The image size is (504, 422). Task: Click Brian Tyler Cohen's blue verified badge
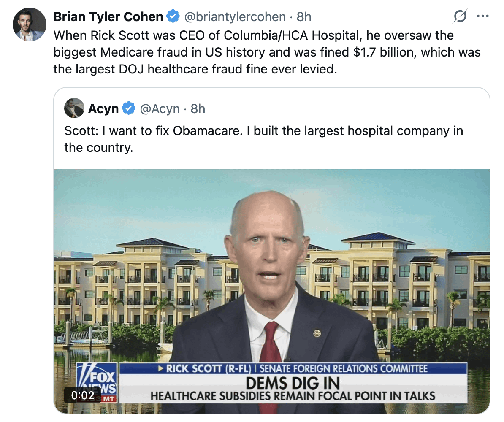(x=172, y=17)
